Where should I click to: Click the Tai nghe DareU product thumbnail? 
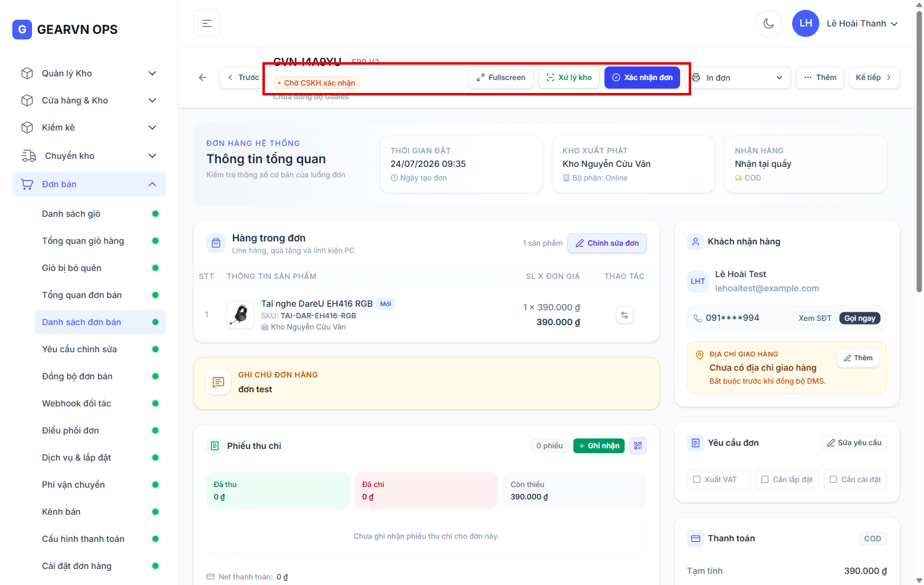[x=241, y=315]
